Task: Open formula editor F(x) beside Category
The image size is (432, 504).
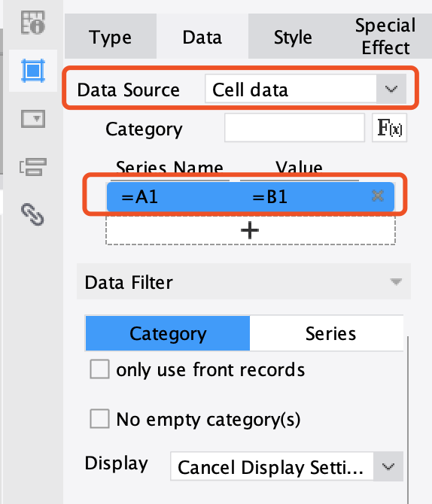Action: [390, 128]
